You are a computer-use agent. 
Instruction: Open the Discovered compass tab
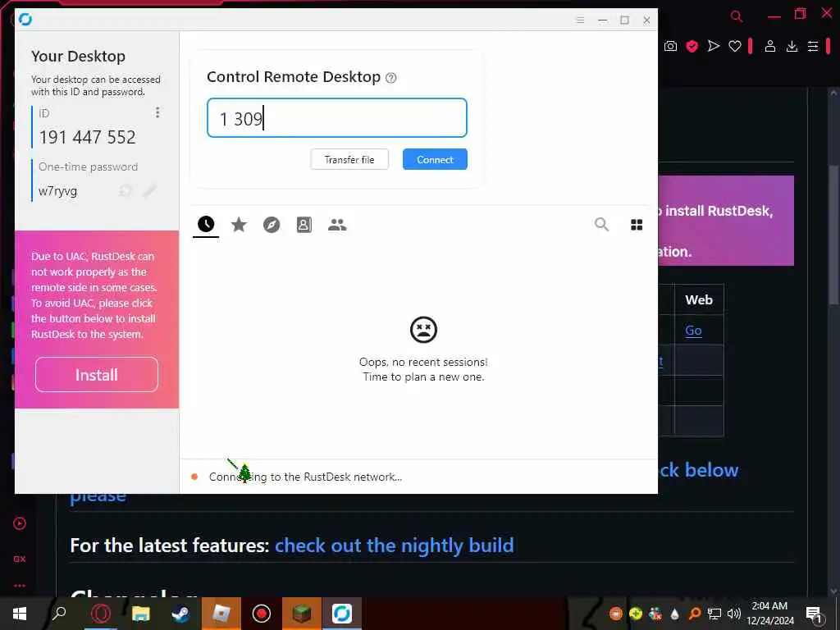click(x=272, y=225)
